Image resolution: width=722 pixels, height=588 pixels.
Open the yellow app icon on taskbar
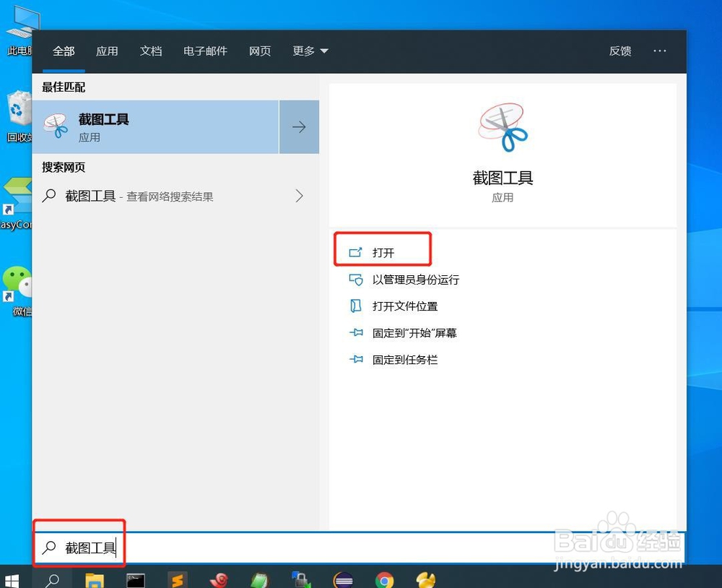click(x=426, y=580)
